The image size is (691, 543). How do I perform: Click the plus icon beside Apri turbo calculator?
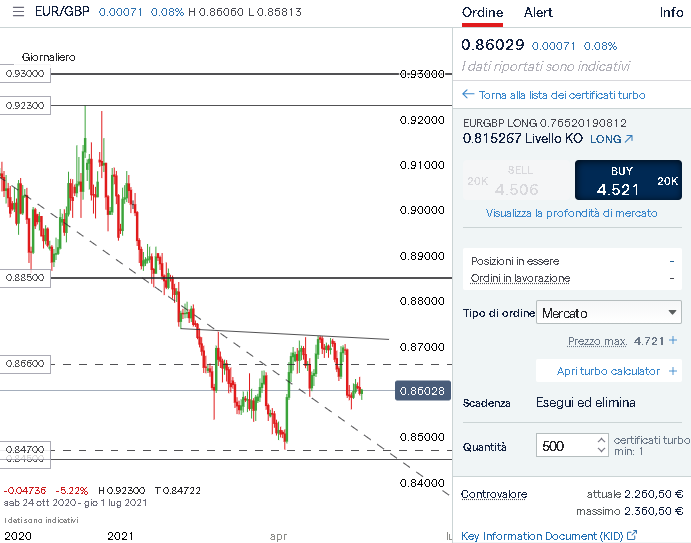click(x=673, y=371)
